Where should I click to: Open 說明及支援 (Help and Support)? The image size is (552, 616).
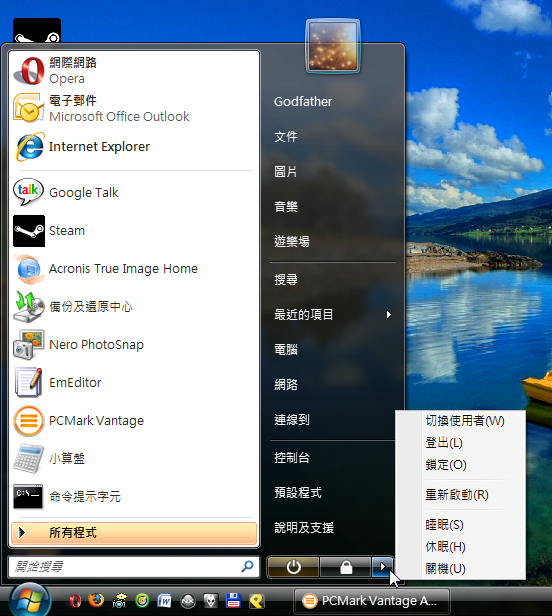click(304, 528)
